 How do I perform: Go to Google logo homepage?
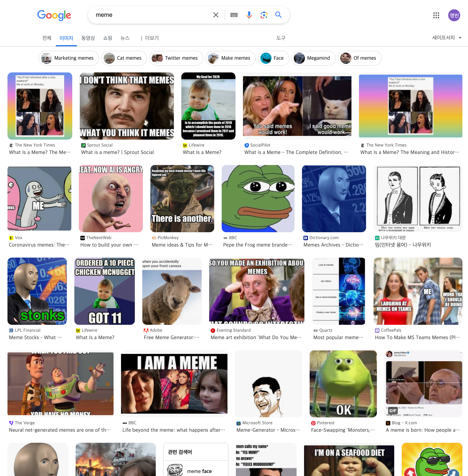(x=54, y=15)
